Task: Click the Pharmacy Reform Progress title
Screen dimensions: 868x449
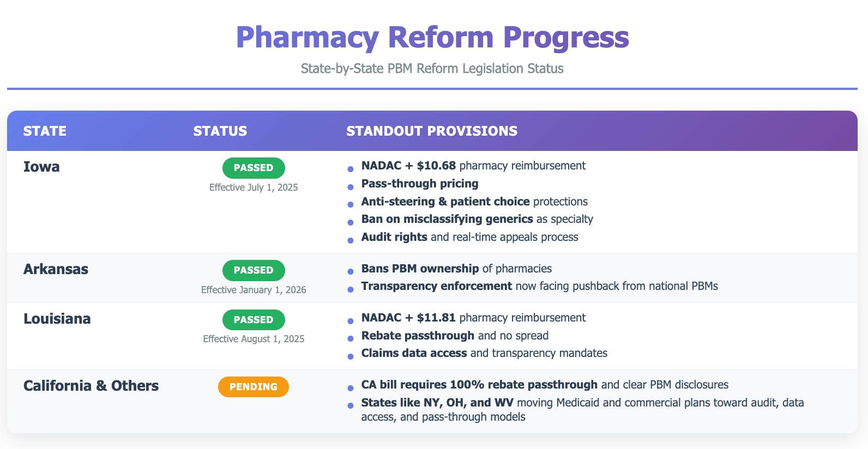Action: [432, 37]
